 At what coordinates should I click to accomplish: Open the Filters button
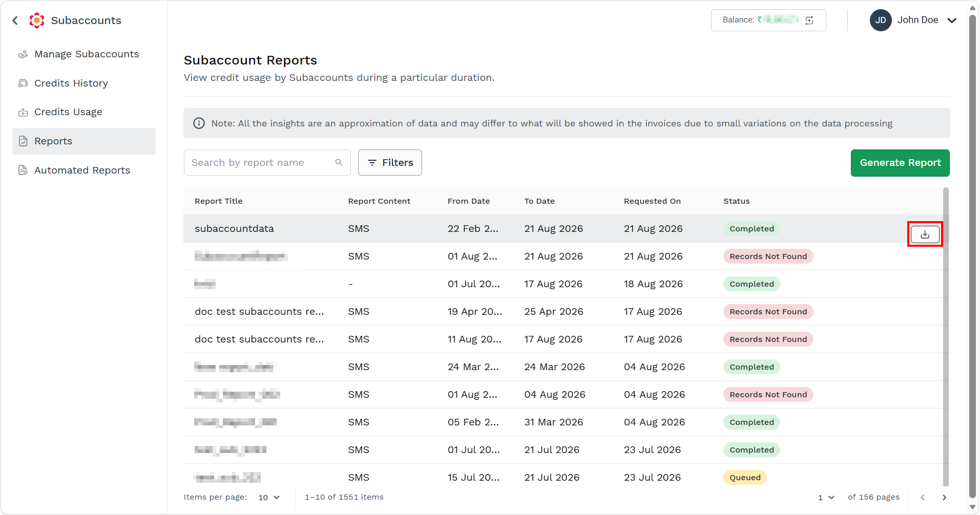[390, 162]
